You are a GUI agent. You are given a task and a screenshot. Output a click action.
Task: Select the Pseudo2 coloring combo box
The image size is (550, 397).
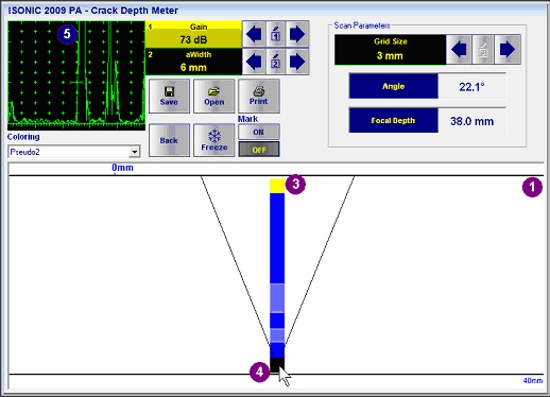pos(74,152)
